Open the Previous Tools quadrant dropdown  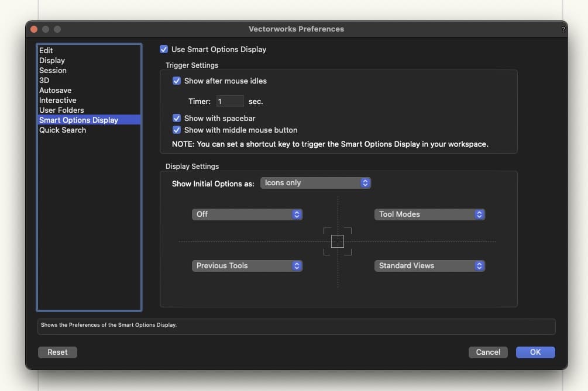point(247,265)
